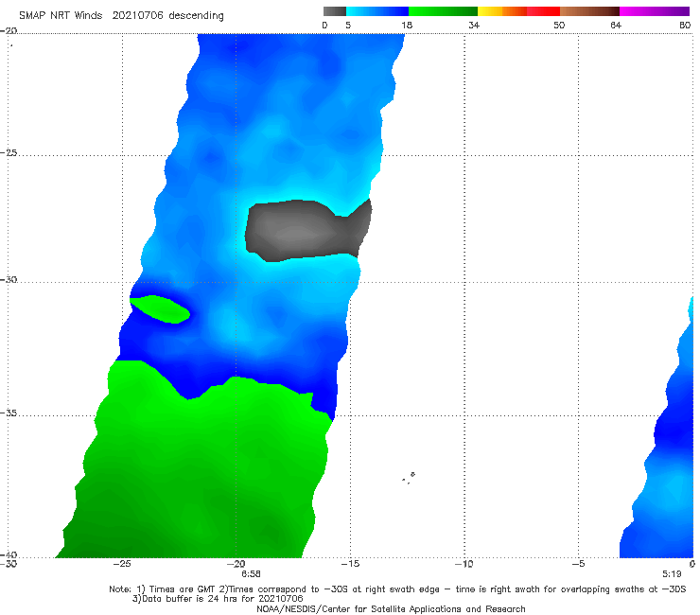
Task: Click the gray segment of the wind colorbar
Action: [335, 11]
